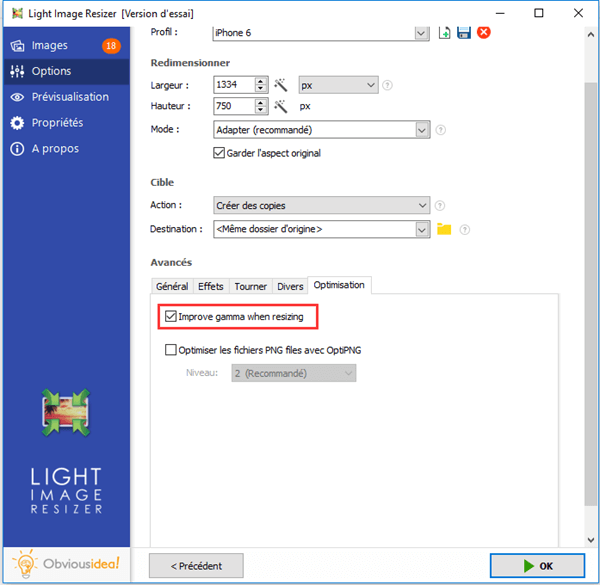Open the Images section in the sidebar
The image size is (600, 585).
tap(66, 46)
